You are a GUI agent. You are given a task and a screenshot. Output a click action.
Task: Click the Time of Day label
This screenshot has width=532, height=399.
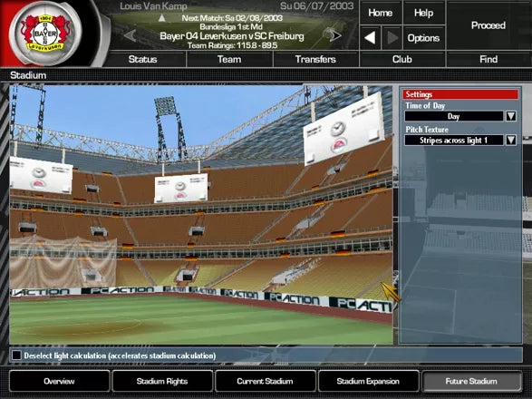click(x=425, y=105)
